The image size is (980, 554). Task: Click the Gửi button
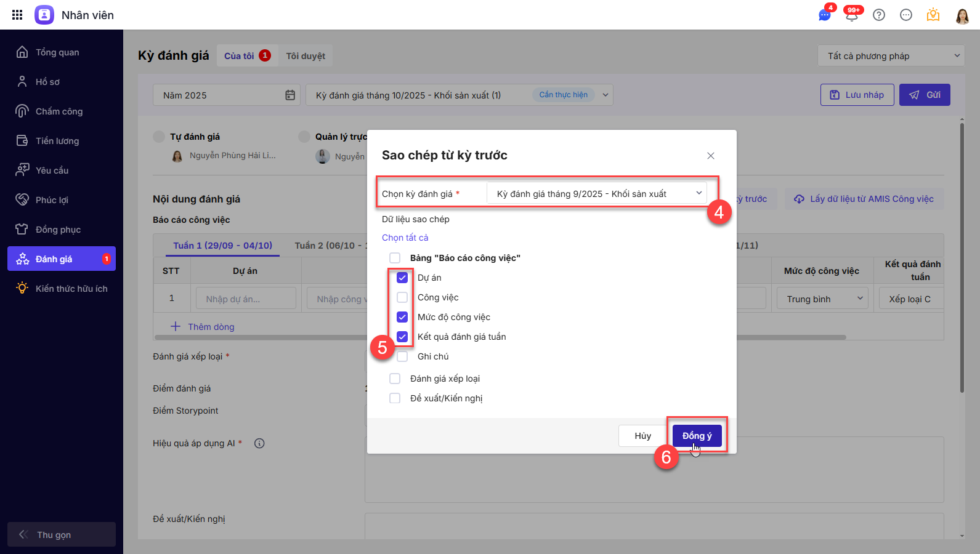click(x=925, y=95)
